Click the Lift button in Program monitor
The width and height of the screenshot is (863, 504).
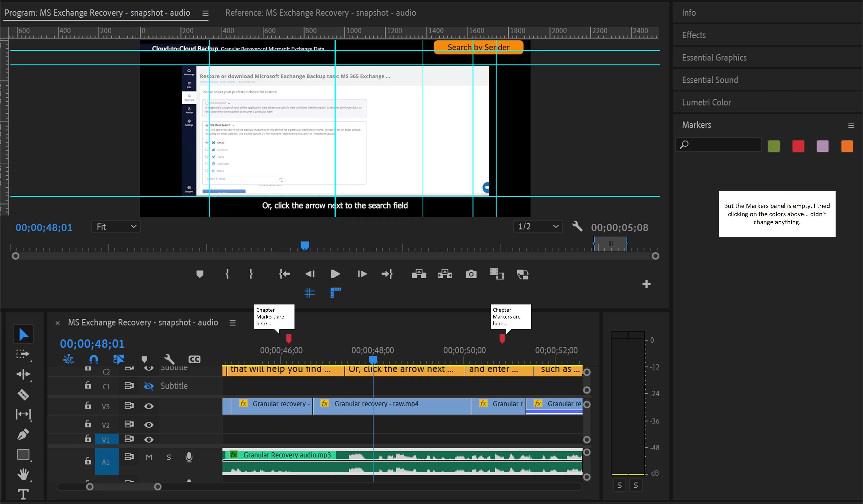pyautogui.click(x=419, y=274)
